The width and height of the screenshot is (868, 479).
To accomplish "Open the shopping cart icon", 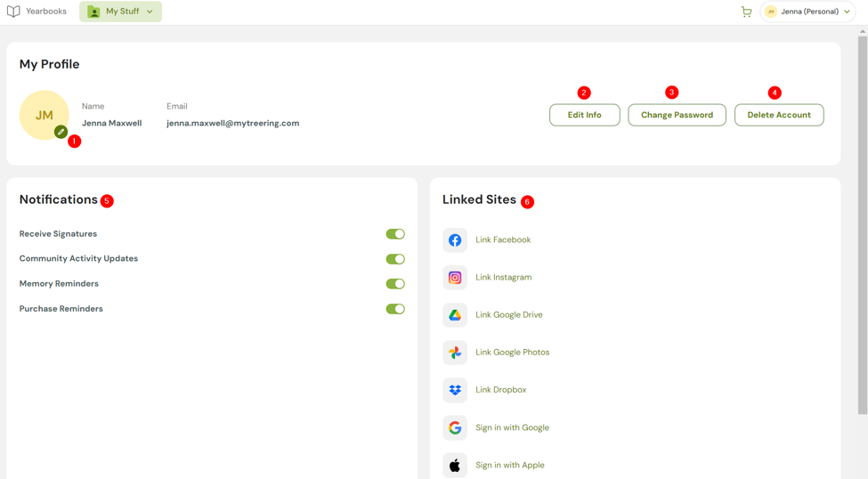I will pyautogui.click(x=746, y=12).
